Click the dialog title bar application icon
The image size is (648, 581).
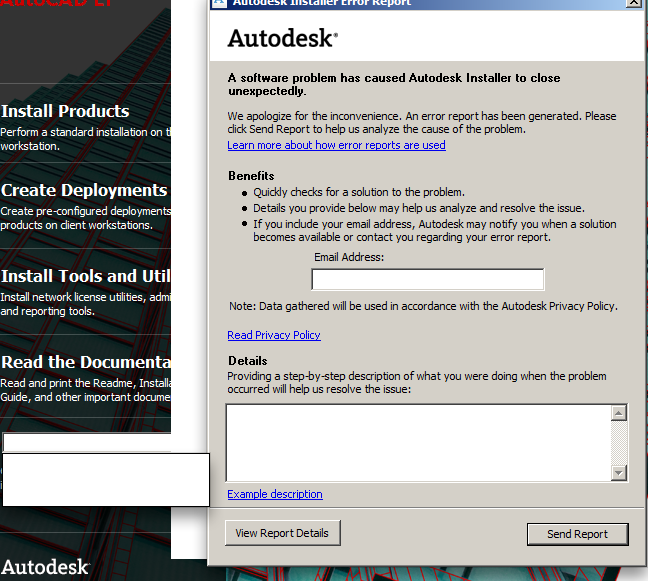click(219, 2)
